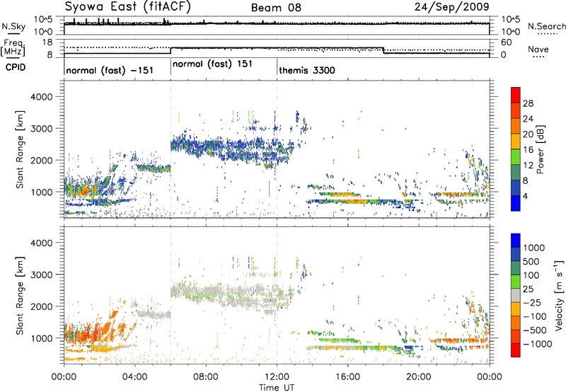Click the red -1000 Velocity colorbar segment
The height and width of the screenshot is (392, 566).
(516, 350)
